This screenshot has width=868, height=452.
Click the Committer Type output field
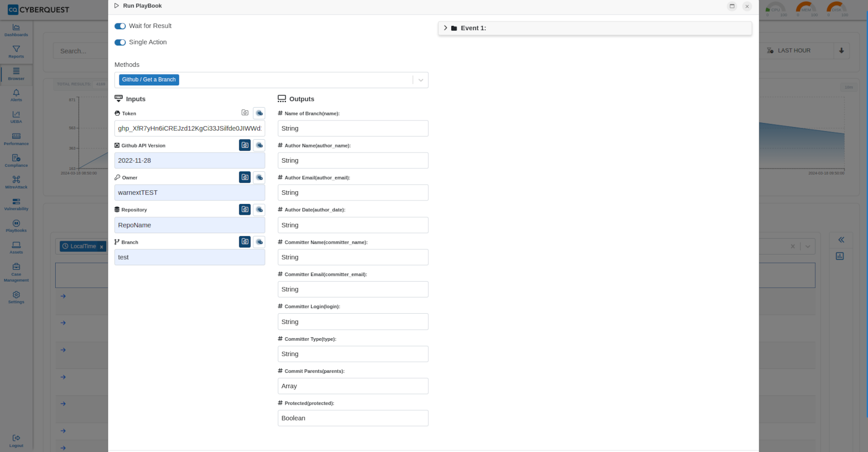tap(353, 354)
